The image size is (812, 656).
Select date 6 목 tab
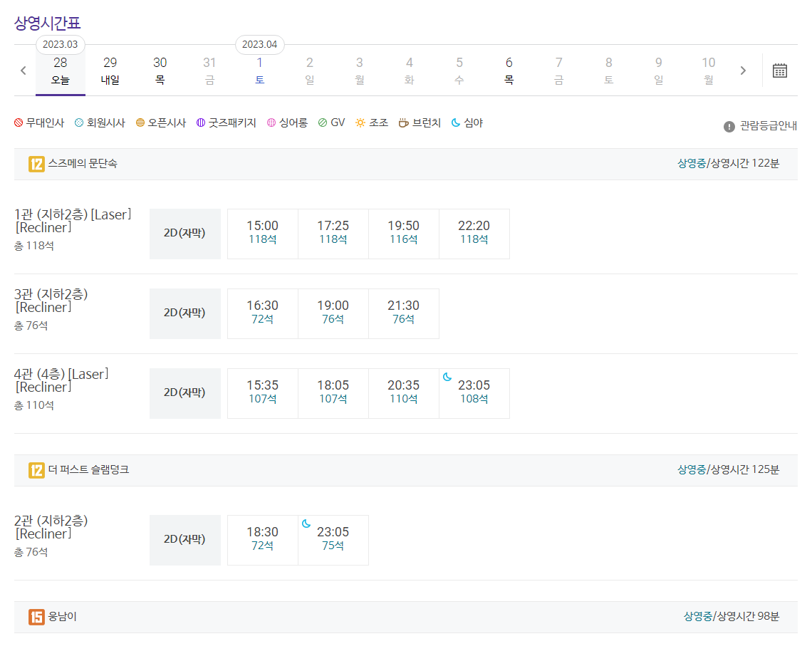coord(509,71)
